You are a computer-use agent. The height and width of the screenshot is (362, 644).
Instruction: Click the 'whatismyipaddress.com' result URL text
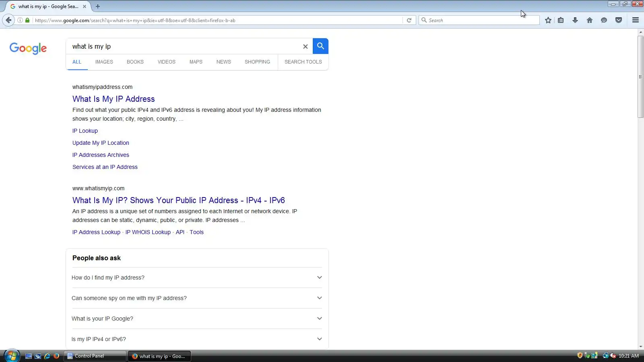click(102, 87)
